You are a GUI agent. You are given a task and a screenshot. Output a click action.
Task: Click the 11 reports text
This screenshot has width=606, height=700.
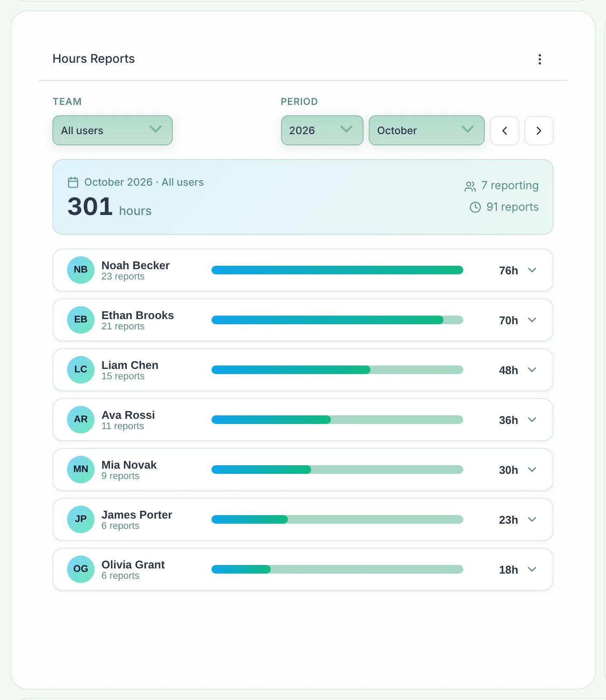(x=122, y=426)
